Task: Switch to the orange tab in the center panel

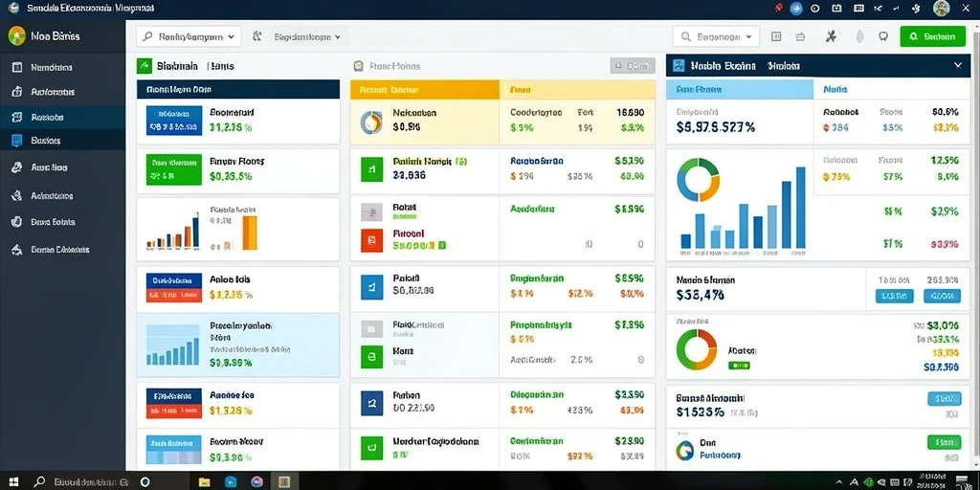Action: (424, 89)
